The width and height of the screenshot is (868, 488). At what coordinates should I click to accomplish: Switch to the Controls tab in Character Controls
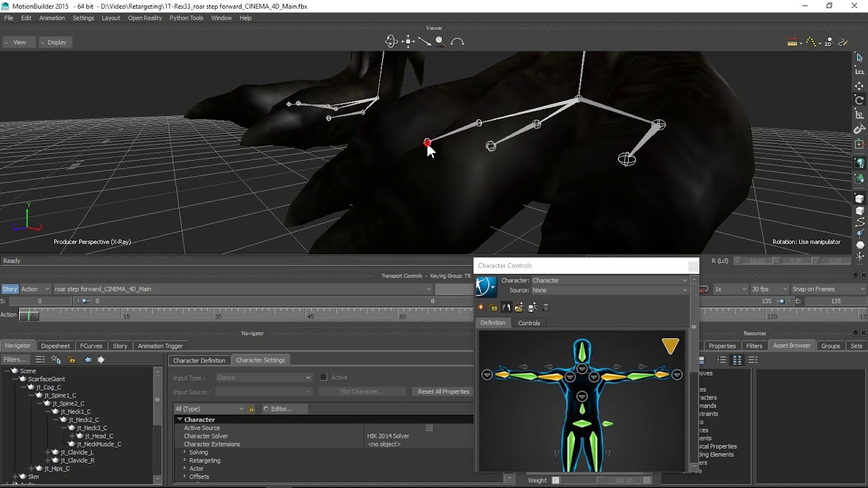529,323
